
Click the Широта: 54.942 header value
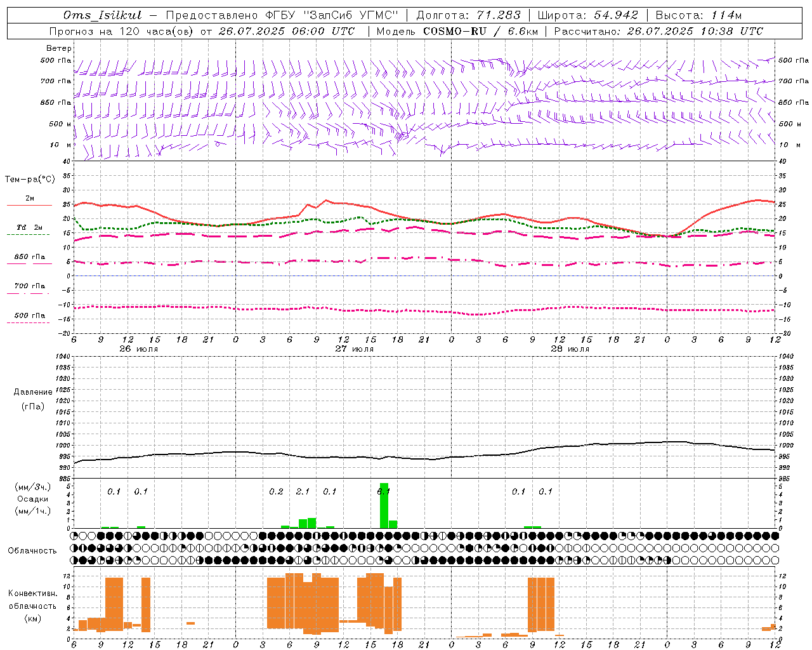click(x=588, y=15)
